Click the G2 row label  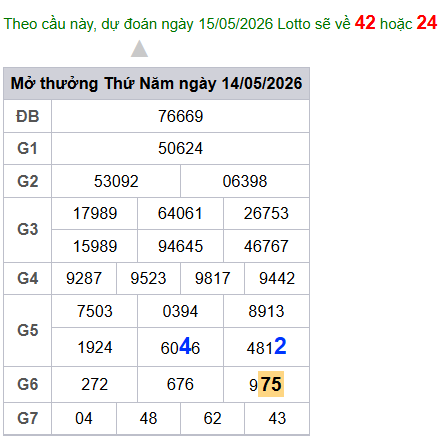tap(28, 181)
